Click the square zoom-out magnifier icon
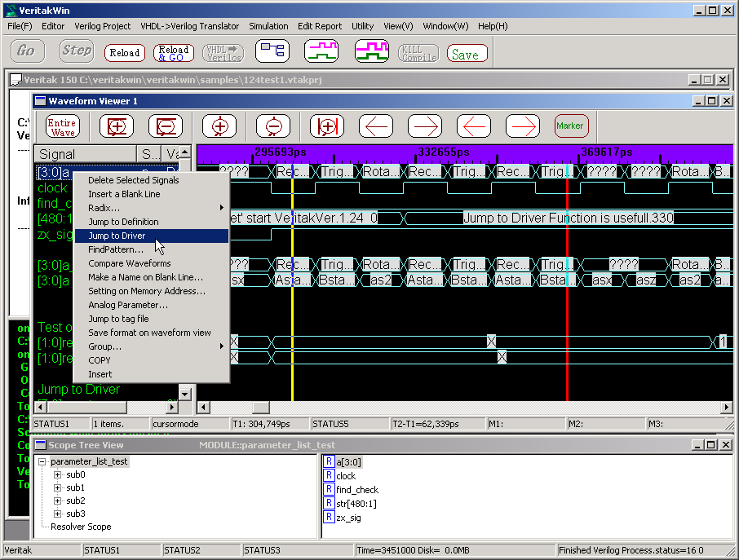The height and width of the screenshot is (560, 739). 166,126
